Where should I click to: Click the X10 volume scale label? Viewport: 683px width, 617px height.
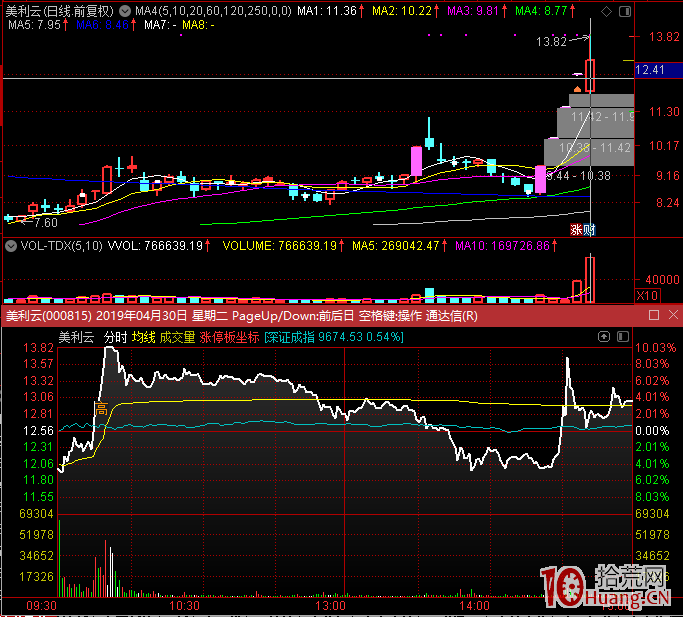[647, 296]
